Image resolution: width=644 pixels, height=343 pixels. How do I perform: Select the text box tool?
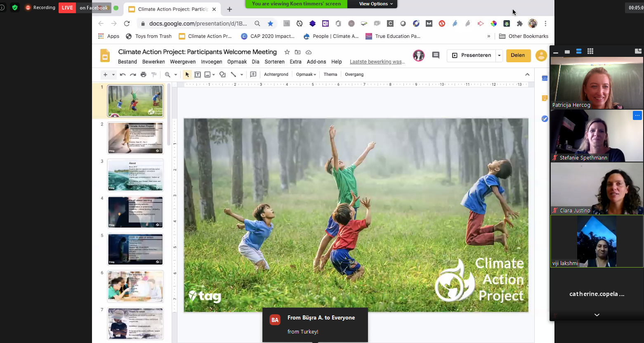pos(198,75)
